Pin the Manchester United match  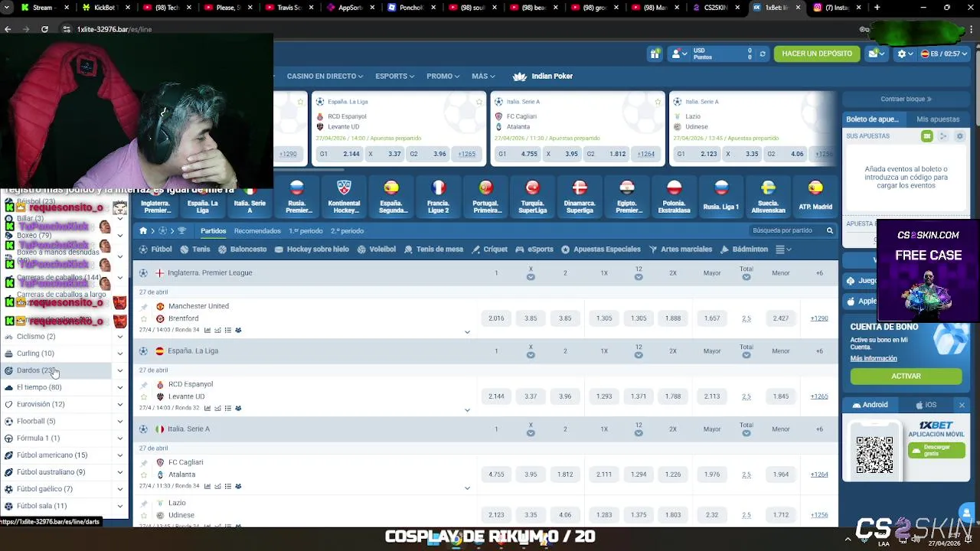143,306
